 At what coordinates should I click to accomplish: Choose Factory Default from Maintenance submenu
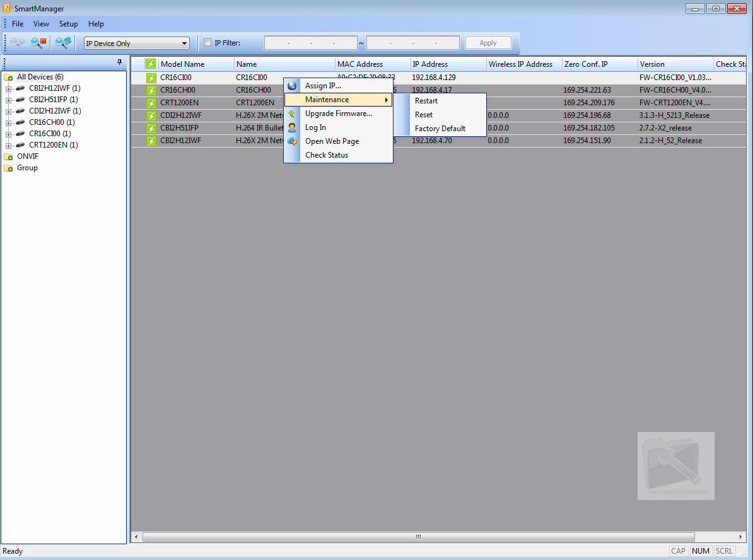pyautogui.click(x=440, y=129)
